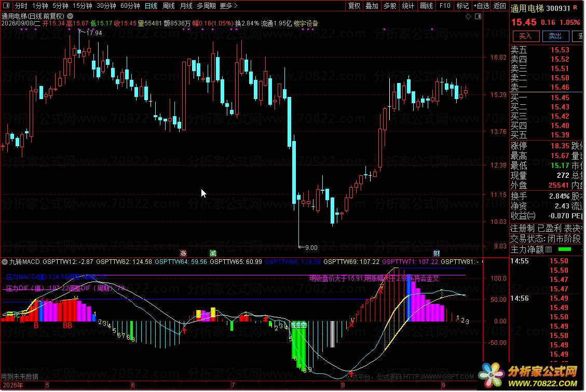Viewport: 586px width, 392px height.
Task: Click the blue 财 marker icon
Action: [x=437, y=254]
